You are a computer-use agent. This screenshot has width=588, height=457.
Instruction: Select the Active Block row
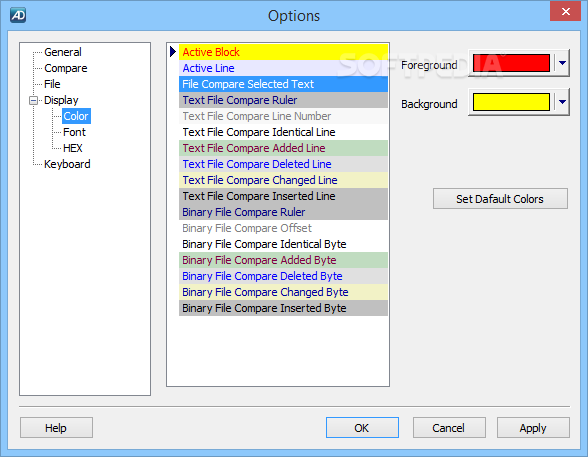(x=283, y=52)
